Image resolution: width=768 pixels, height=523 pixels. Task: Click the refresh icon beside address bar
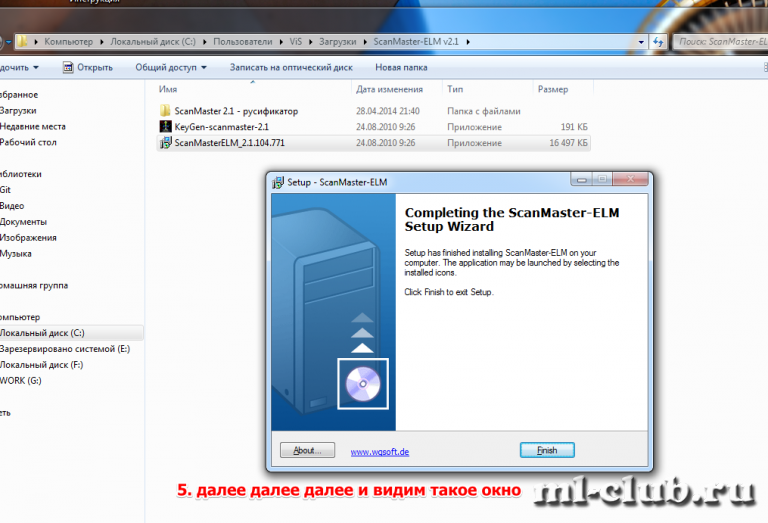point(657,42)
